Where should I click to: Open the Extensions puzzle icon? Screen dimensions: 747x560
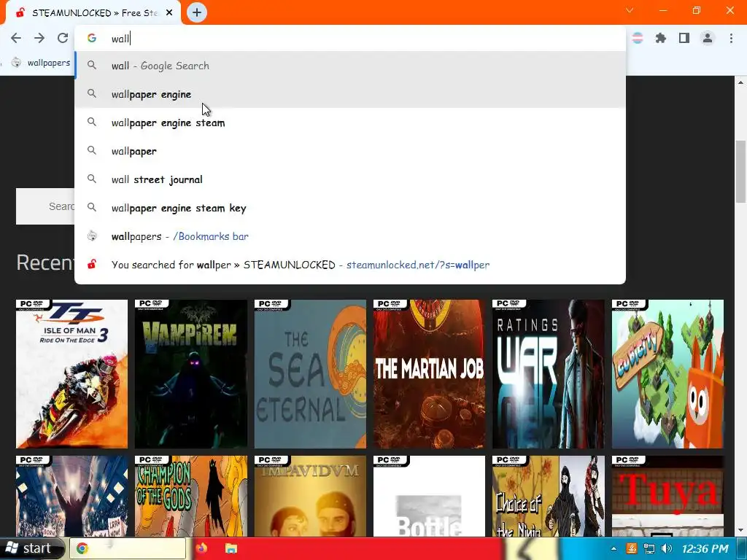pyautogui.click(x=661, y=38)
